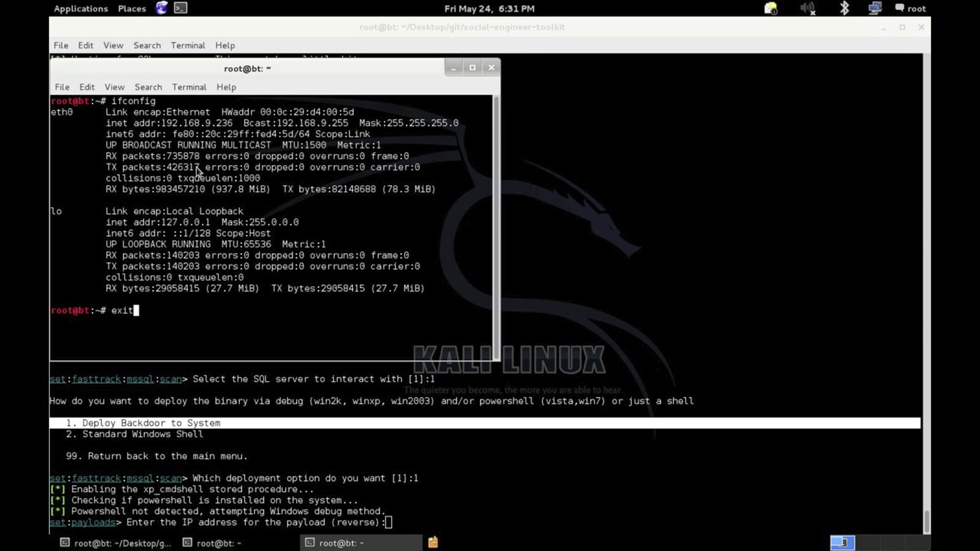Viewport: 980px width, 551px height.
Task: Click the eth0 interface name
Action: coord(62,112)
